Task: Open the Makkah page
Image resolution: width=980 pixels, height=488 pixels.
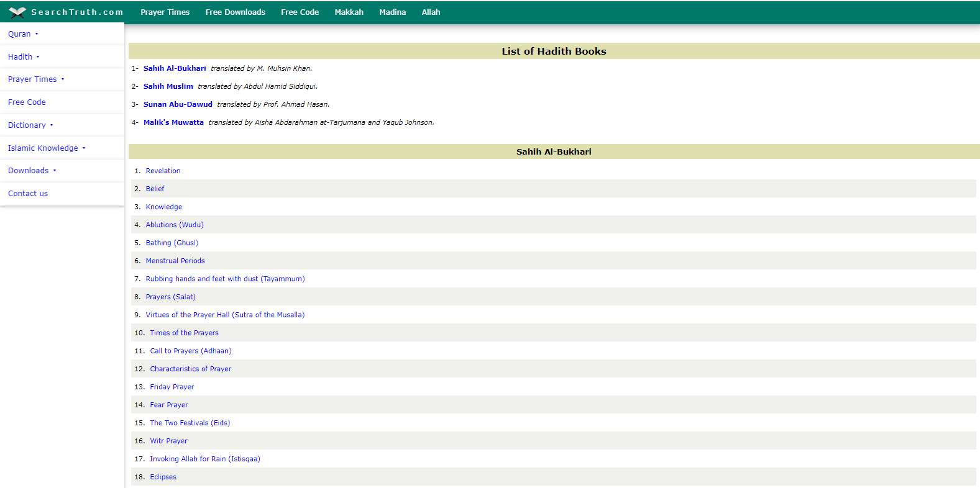Action: (x=349, y=12)
